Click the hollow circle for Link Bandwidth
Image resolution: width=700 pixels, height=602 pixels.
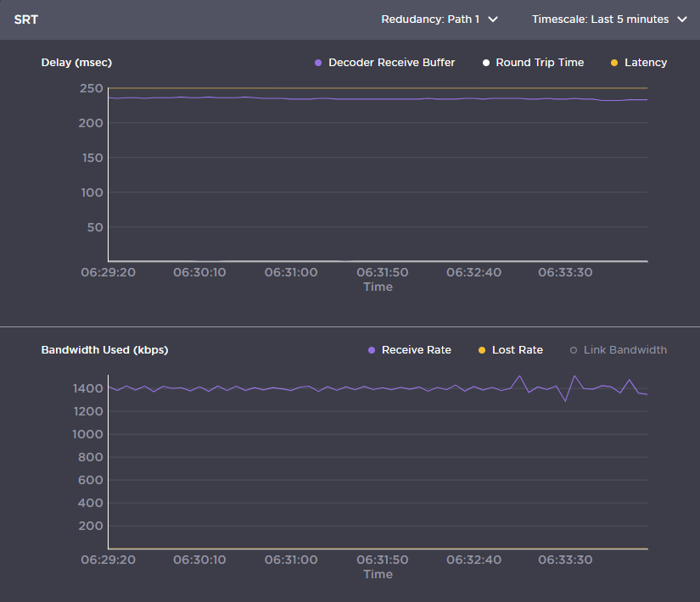(574, 350)
